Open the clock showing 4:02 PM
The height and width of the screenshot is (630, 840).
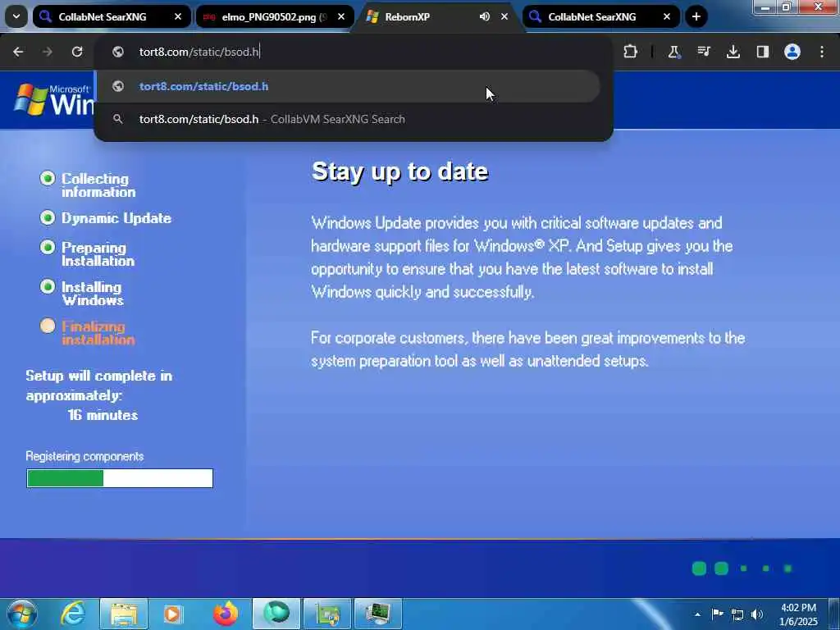point(798,614)
